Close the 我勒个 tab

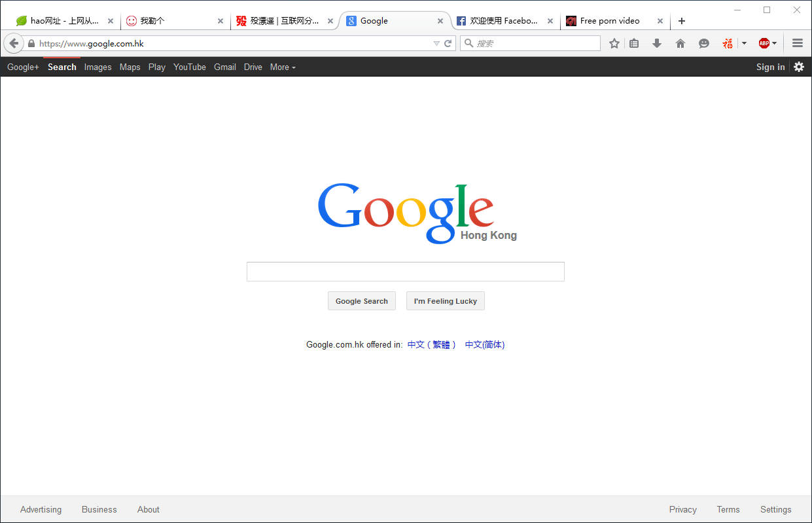[x=221, y=21]
